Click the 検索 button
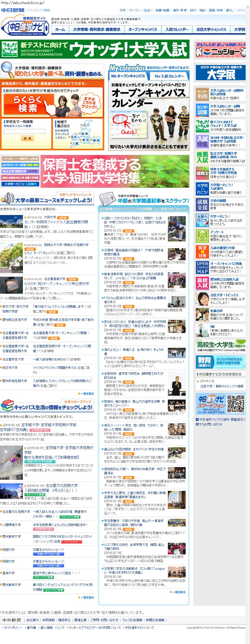Viewport: 250px width, 644px height. (27, 138)
